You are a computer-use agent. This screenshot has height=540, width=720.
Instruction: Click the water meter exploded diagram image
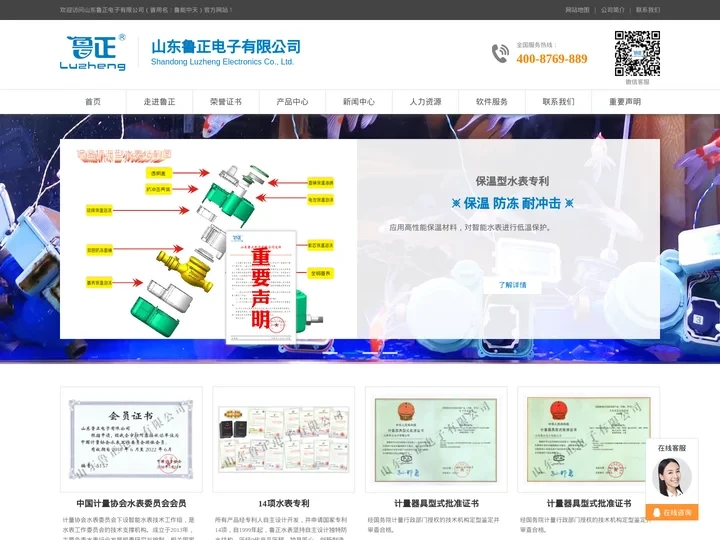208,239
